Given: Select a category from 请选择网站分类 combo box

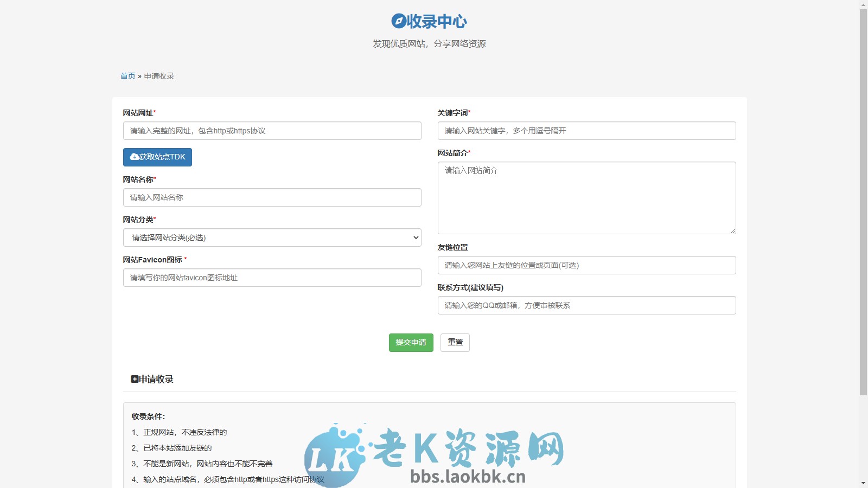Looking at the screenshot, I should pyautogui.click(x=271, y=237).
